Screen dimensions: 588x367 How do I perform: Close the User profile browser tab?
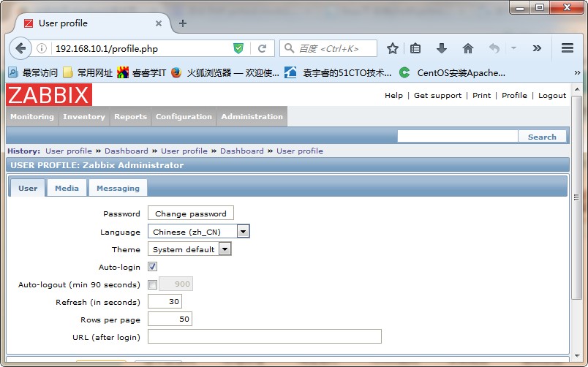tap(159, 23)
